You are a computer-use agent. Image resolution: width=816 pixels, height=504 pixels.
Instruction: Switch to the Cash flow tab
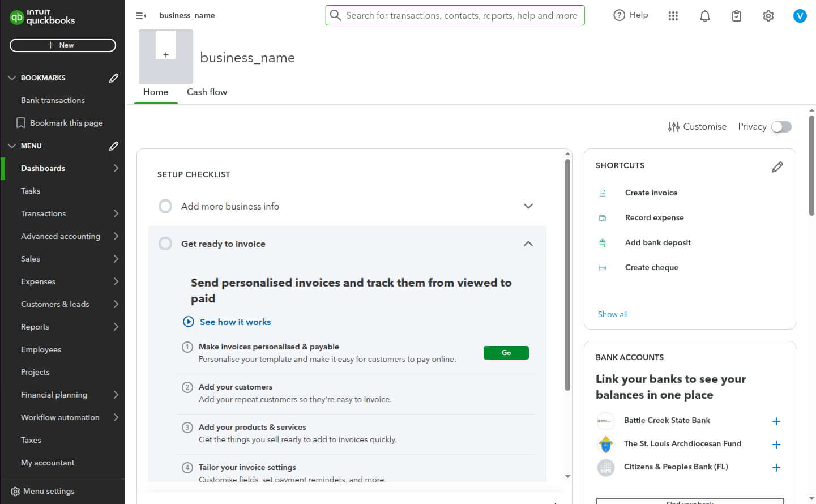(207, 92)
